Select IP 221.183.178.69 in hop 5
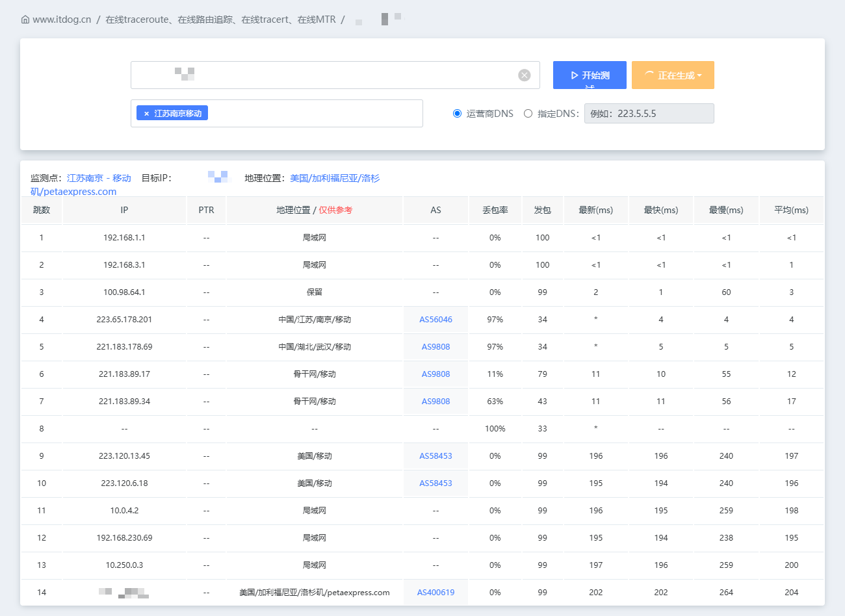Screen dimensions: 845x616 point(124,347)
